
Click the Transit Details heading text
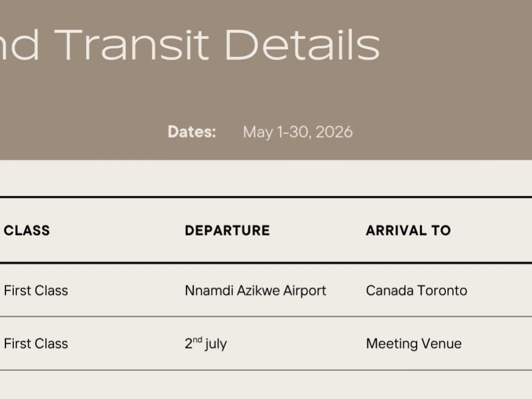pos(217,45)
